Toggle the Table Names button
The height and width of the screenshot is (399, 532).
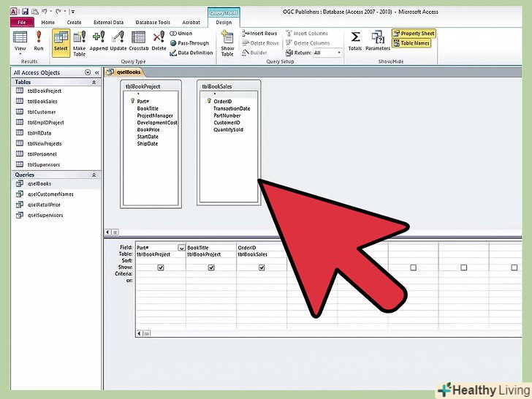(x=411, y=43)
